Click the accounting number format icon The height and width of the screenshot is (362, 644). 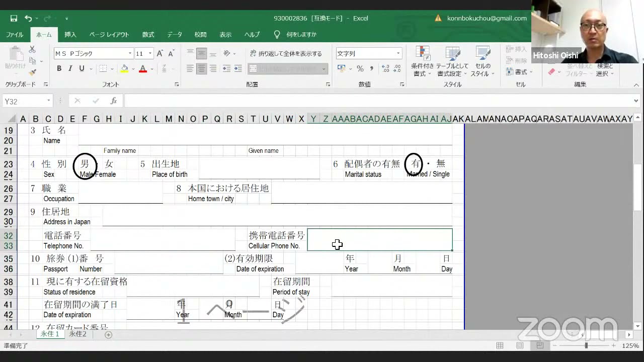(341, 68)
